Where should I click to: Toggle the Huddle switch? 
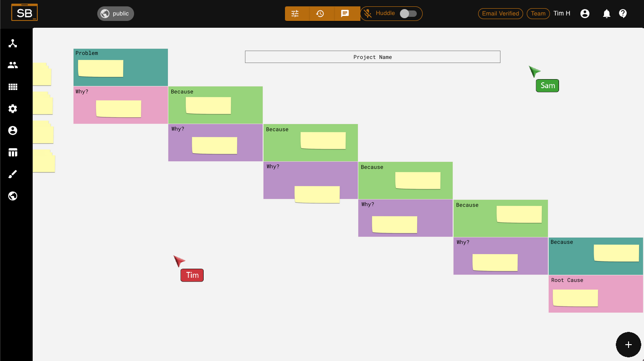point(408,14)
